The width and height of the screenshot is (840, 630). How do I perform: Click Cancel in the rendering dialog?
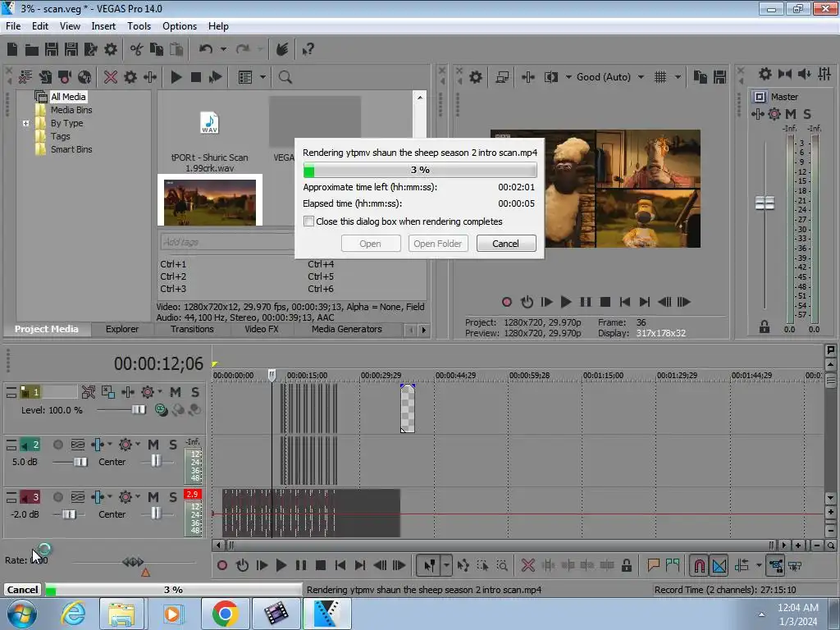pyautogui.click(x=505, y=243)
